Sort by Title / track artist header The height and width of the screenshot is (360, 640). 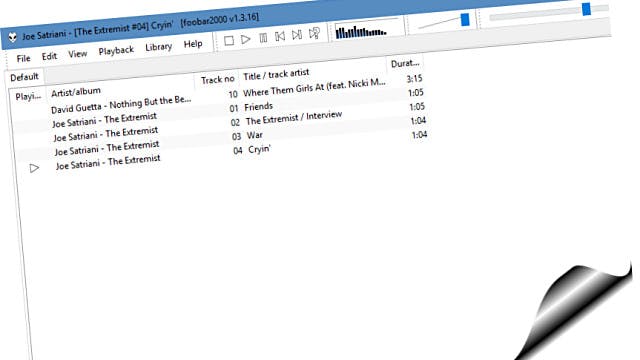click(x=276, y=74)
